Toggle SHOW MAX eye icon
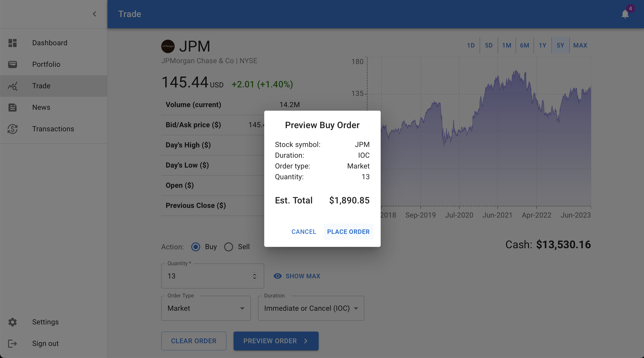The image size is (644, 358). coord(277,276)
